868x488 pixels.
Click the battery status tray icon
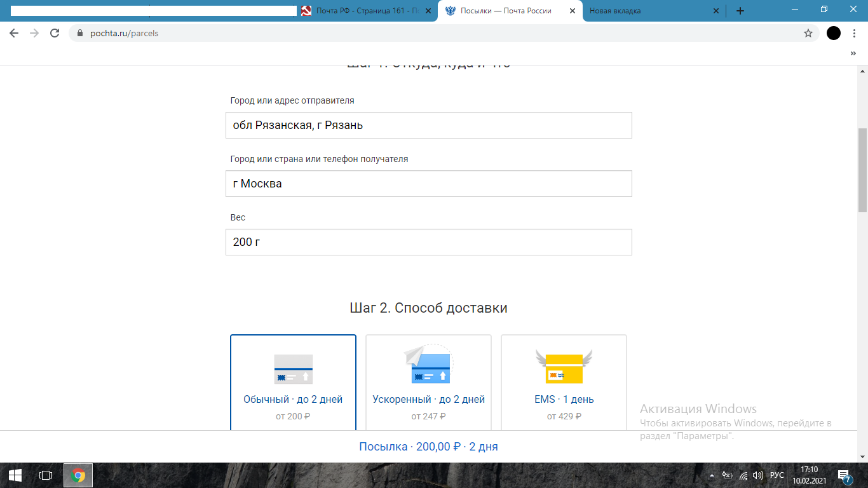tap(728, 475)
